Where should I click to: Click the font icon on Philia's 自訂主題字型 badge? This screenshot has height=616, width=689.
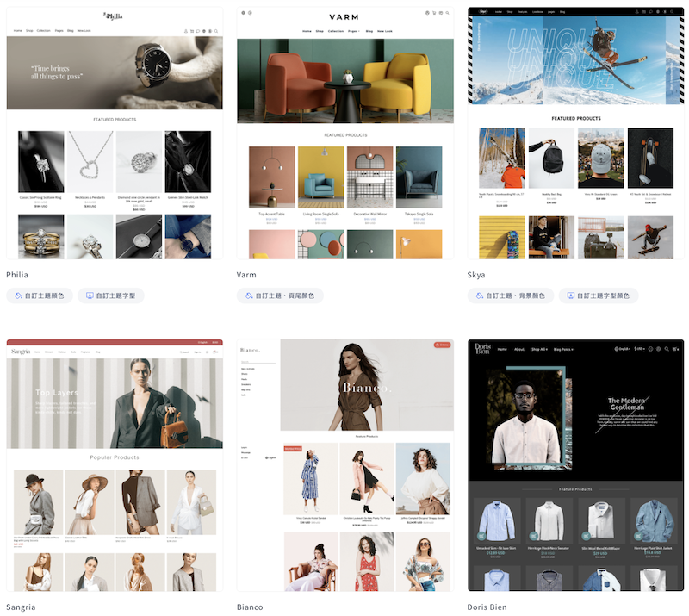tap(90, 296)
